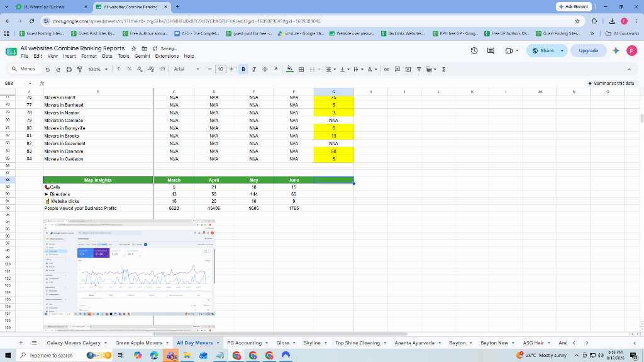Switch to the PG Accounting sheet tab
This screenshot has width=644, height=362.
[245, 343]
